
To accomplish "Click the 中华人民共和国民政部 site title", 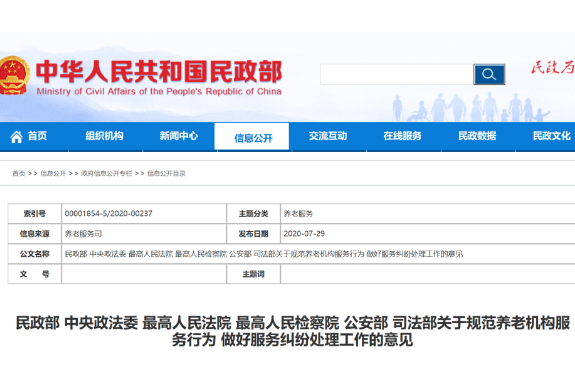I will tap(159, 72).
